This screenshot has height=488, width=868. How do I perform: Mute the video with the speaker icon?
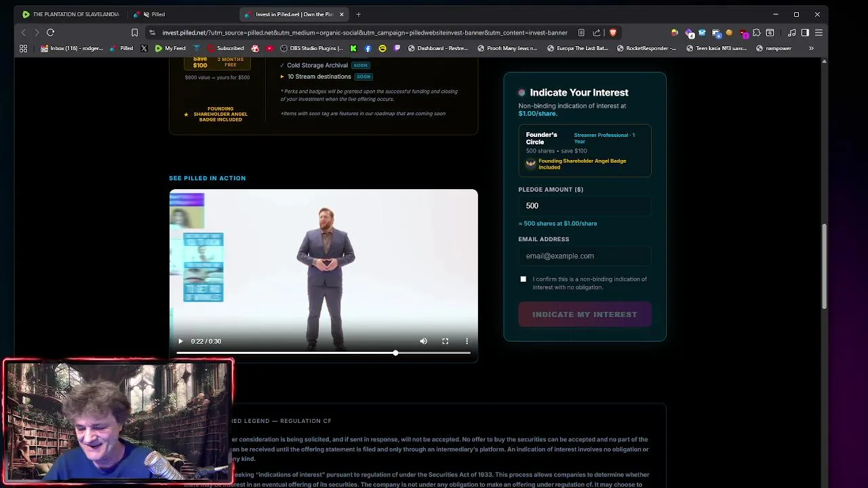coord(423,341)
